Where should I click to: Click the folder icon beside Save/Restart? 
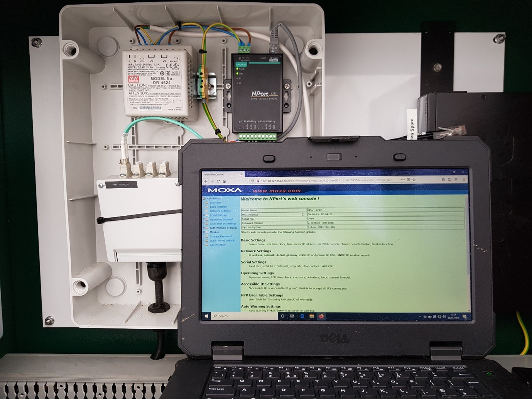point(207,245)
